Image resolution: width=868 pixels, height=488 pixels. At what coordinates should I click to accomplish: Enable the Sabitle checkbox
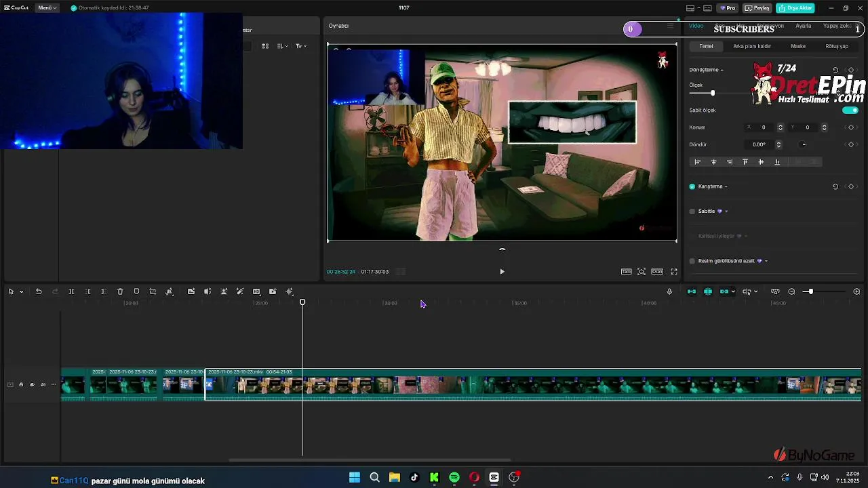(x=692, y=211)
